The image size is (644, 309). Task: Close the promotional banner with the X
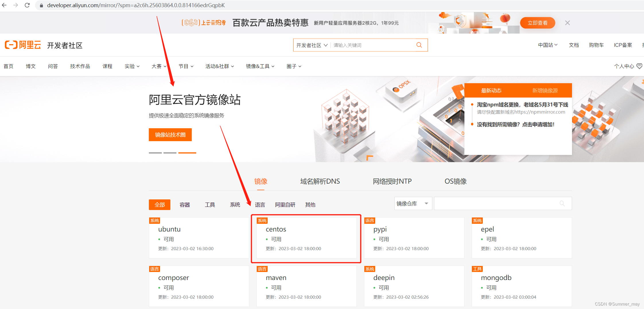(567, 23)
